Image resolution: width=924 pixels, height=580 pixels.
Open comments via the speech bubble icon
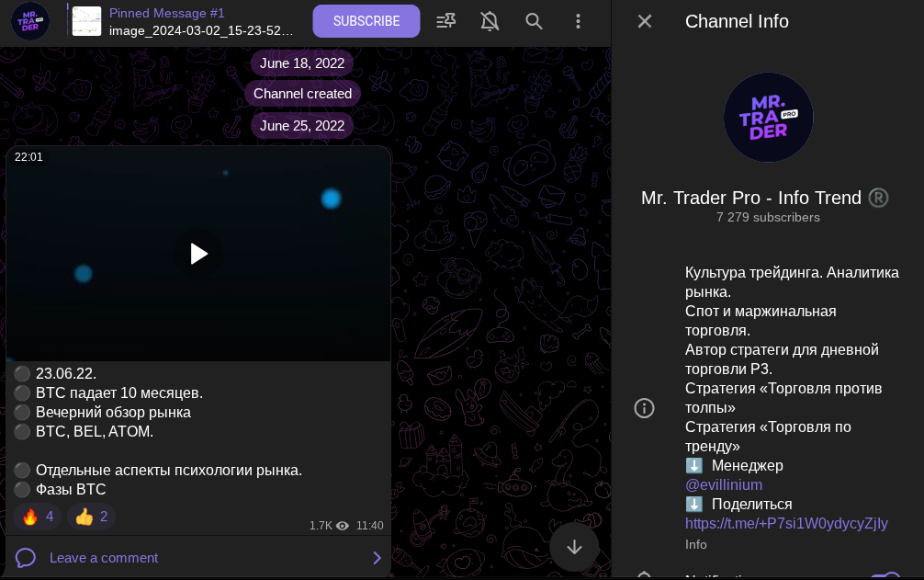(25, 558)
